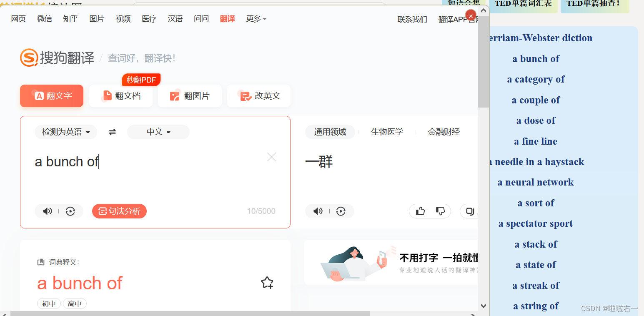
Task: Close the translation popup with red X
Action: 471,15
